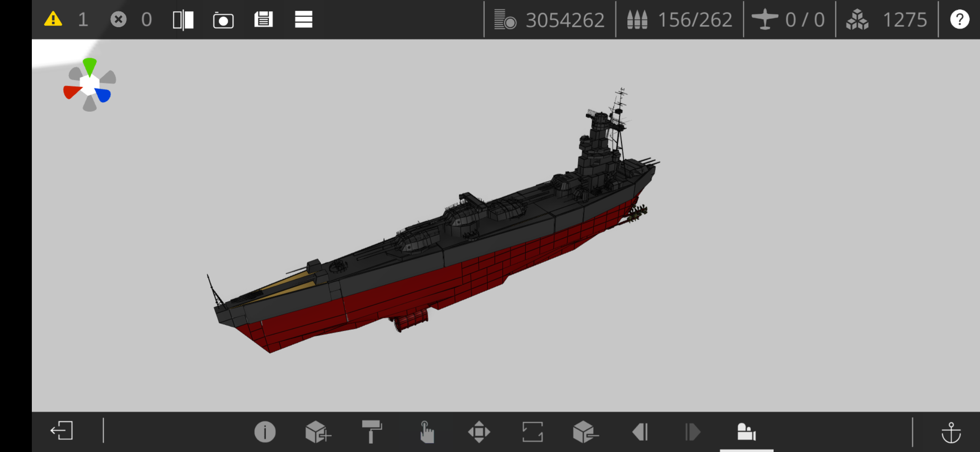Open help with the question mark icon

[x=959, y=20]
